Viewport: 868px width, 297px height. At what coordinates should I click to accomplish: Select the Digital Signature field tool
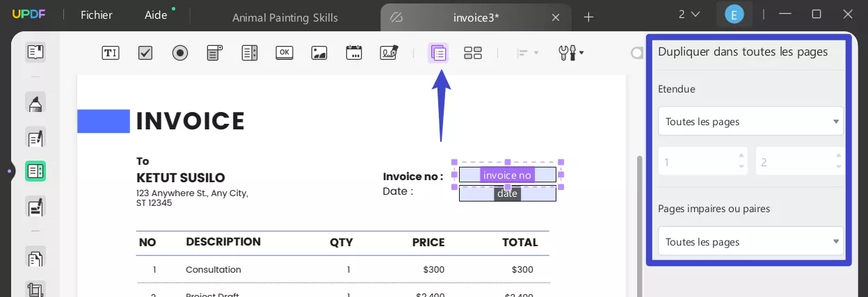click(389, 53)
